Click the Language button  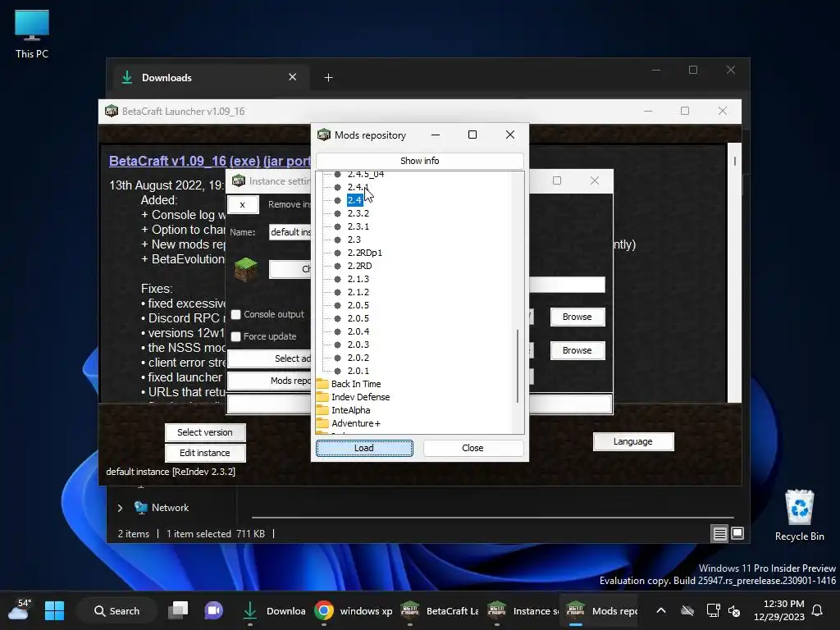click(x=633, y=441)
